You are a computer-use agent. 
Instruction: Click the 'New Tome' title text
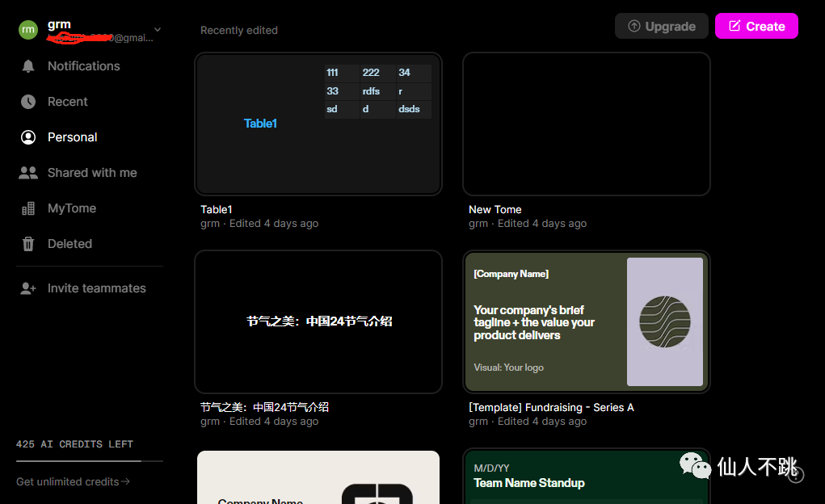click(495, 209)
